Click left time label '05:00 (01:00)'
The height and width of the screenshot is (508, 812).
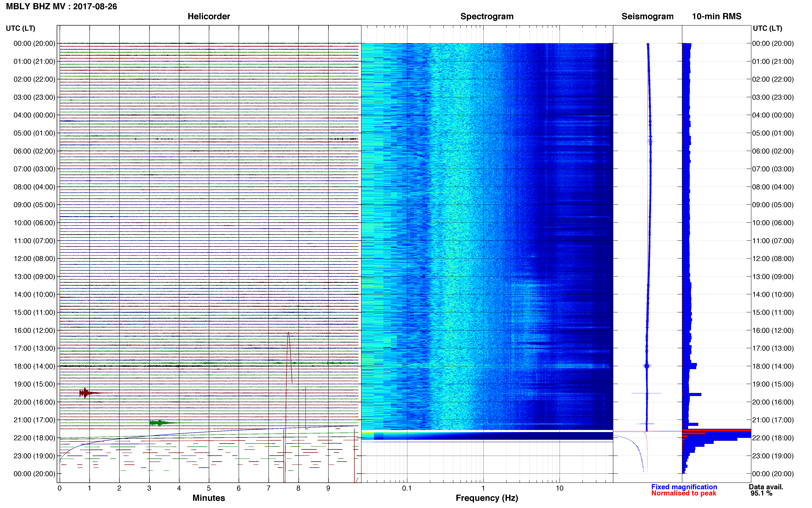click(34, 133)
